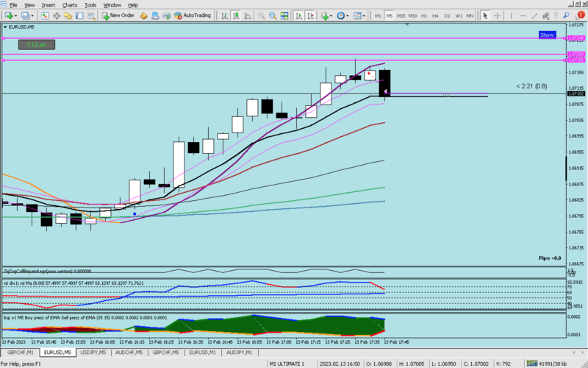The width and height of the screenshot is (588, 368).
Task: Toggle chart shift
Action: (x=310, y=15)
